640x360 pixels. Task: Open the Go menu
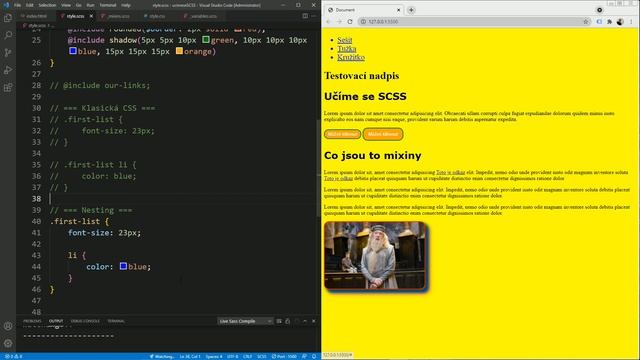click(x=78, y=5)
